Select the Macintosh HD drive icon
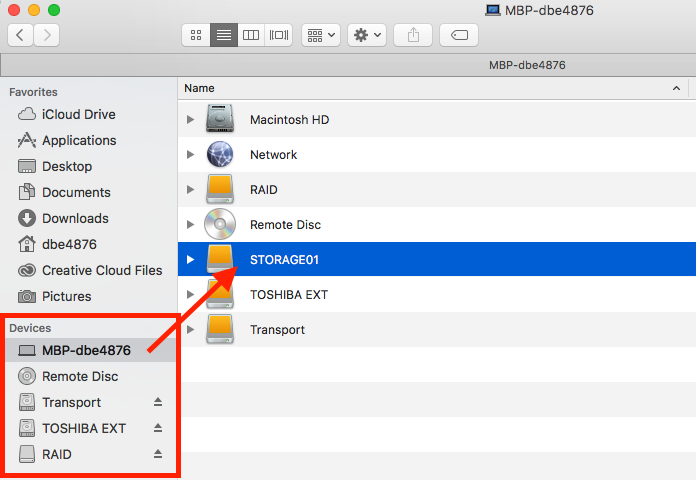Viewport: 696px width, 480px height. tap(220, 118)
